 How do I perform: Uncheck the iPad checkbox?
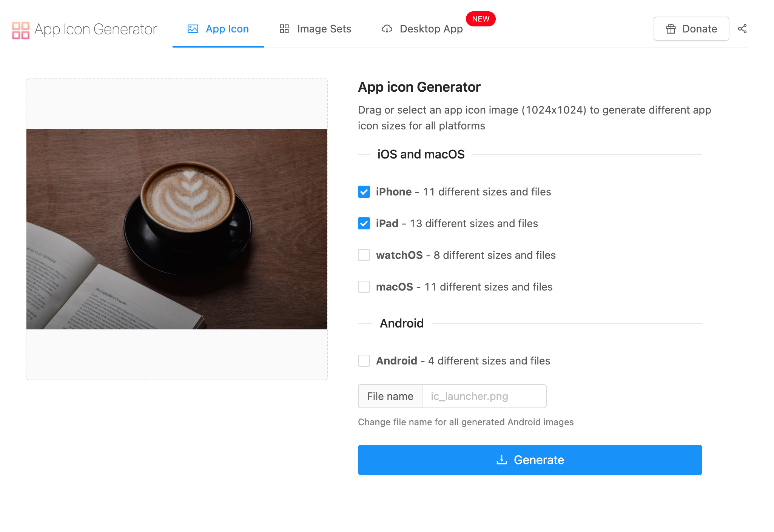364,223
